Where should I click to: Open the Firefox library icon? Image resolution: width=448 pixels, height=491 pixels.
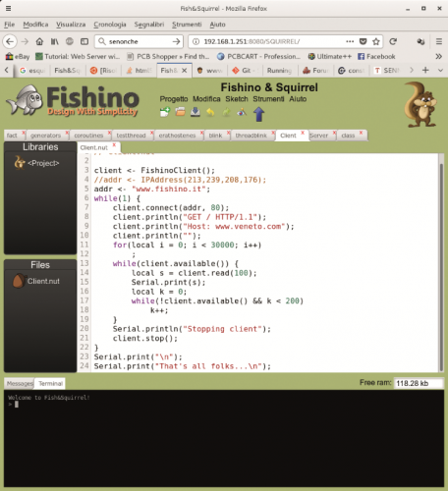[x=54, y=41]
